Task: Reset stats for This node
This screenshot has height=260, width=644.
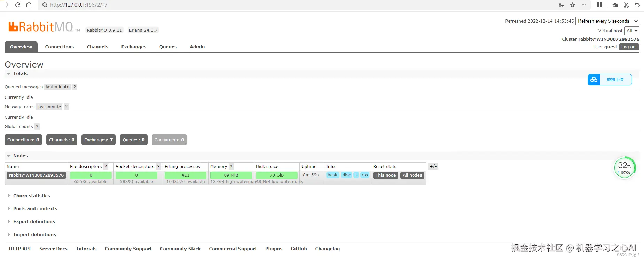Action: 386,175
